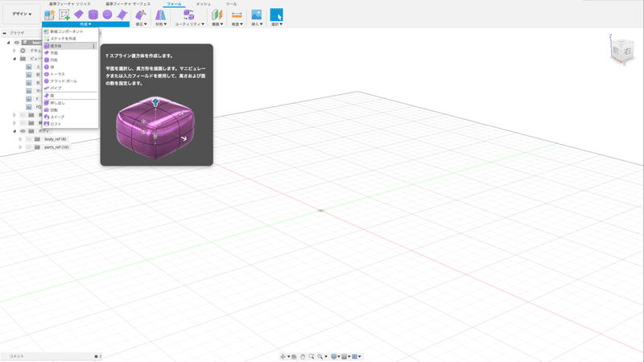Click the construct plane icon above 構築
Viewport: 644px width, 362px height.
click(217, 14)
